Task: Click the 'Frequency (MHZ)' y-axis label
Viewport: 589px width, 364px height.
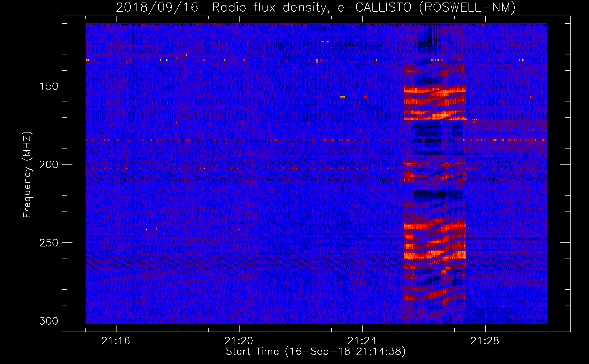Action: (x=27, y=174)
